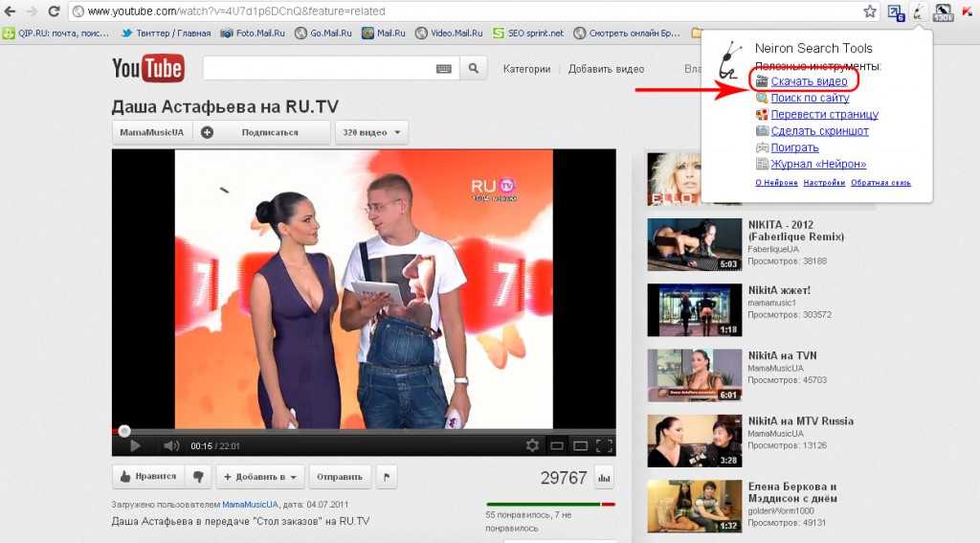The height and width of the screenshot is (543, 980).
Task: Open the Foto.Mail.Ru bookmark
Action: (x=253, y=34)
